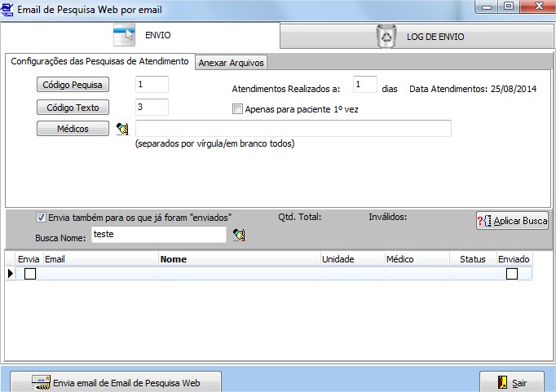Click into the Busca Nome text field

(157, 235)
